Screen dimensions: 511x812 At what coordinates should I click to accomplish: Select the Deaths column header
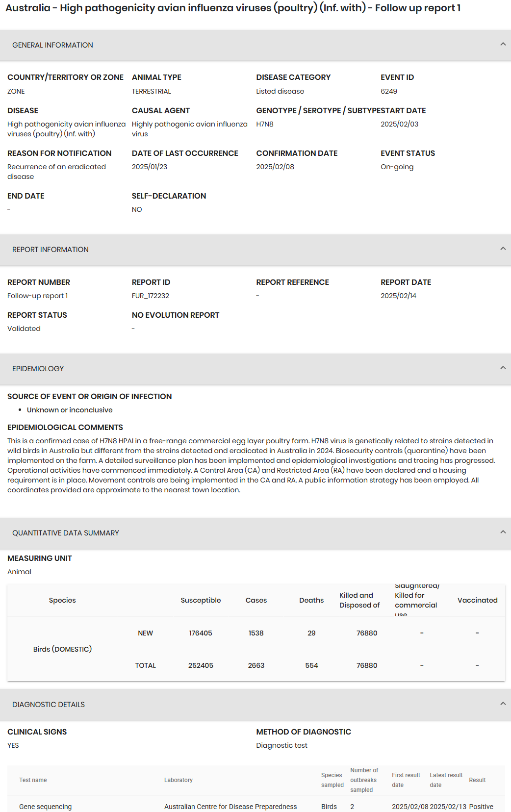pyautogui.click(x=311, y=600)
